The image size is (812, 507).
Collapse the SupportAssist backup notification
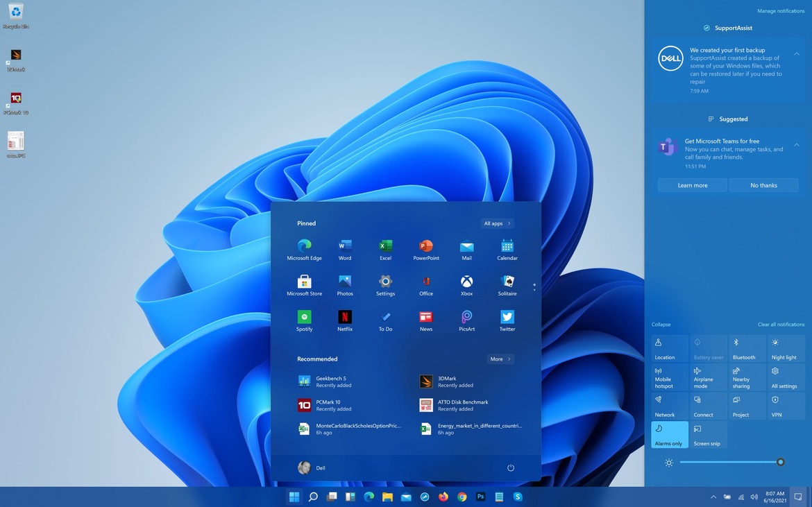[x=796, y=53]
